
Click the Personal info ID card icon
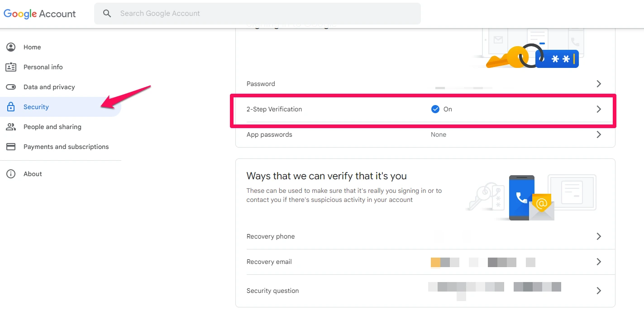(10, 67)
